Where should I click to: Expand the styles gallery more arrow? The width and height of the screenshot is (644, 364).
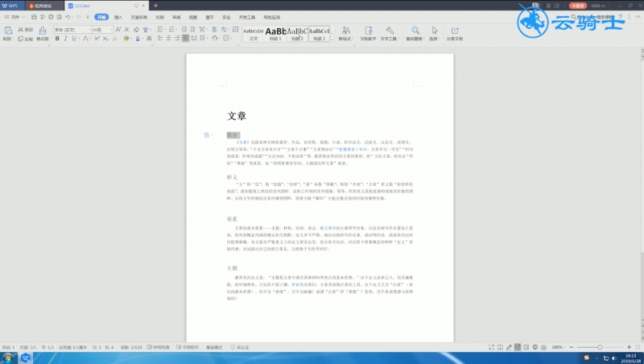[x=332, y=39]
